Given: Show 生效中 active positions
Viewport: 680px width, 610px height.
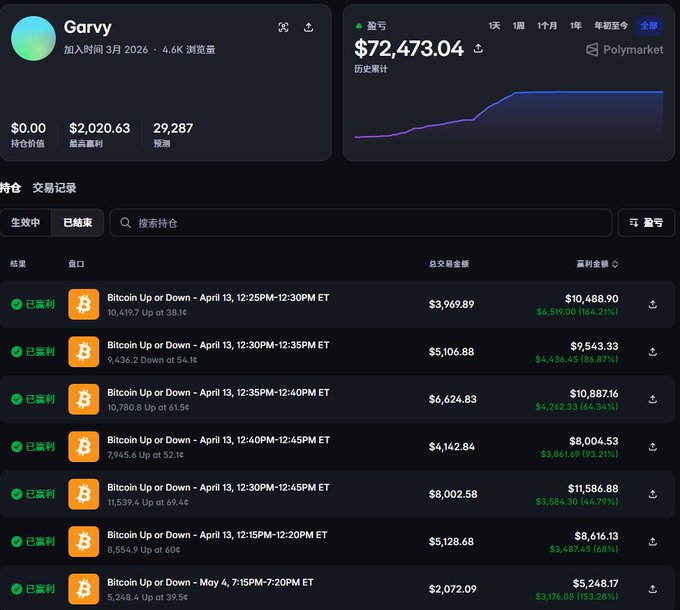Looking at the screenshot, I should point(26,222).
